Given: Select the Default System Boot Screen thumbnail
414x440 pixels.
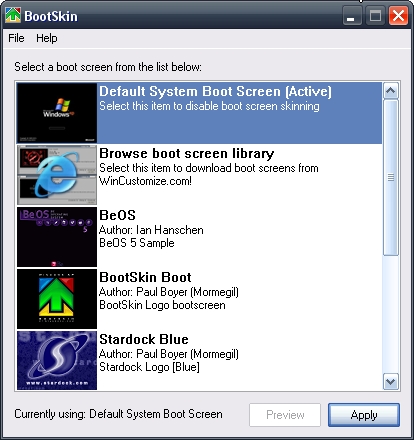Looking at the screenshot, I should click(x=57, y=113).
